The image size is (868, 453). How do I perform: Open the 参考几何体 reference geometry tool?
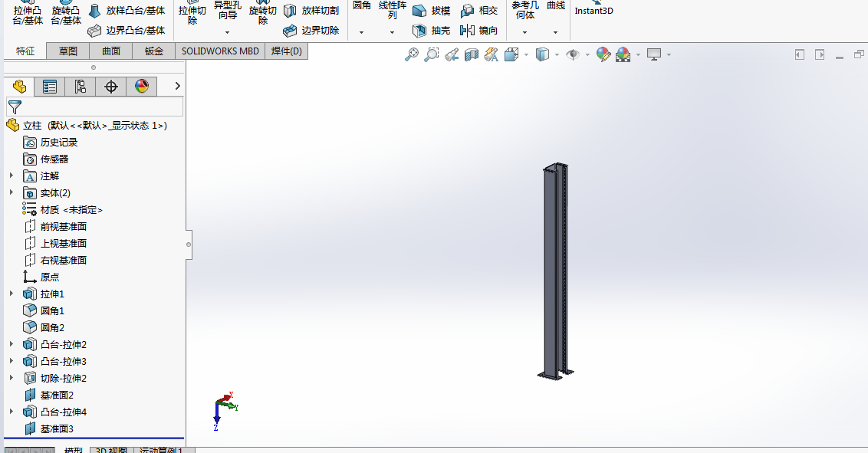pos(524,10)
